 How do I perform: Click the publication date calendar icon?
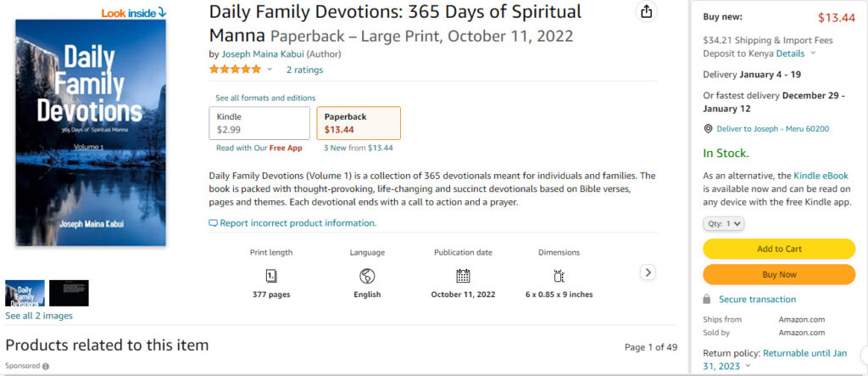[463, 275]
